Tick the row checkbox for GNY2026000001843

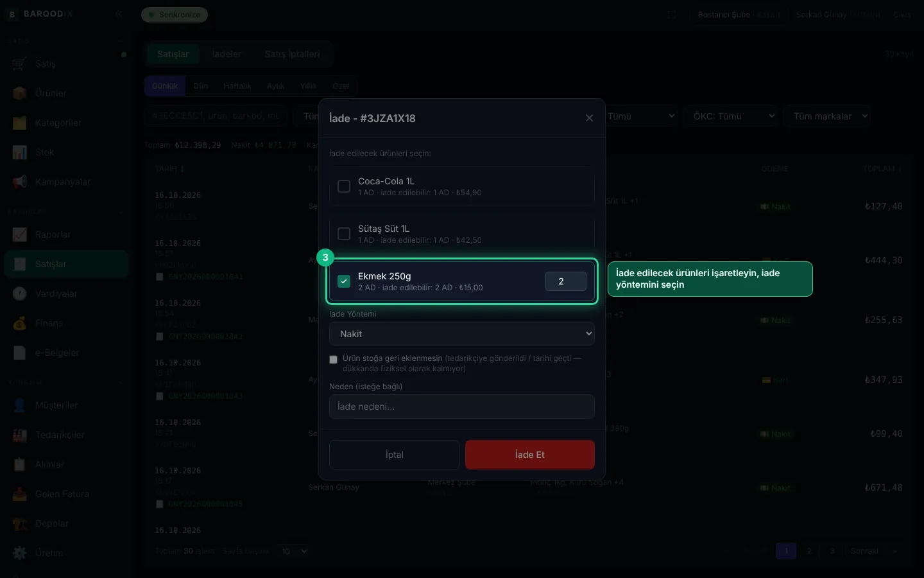tap(160, 396)
